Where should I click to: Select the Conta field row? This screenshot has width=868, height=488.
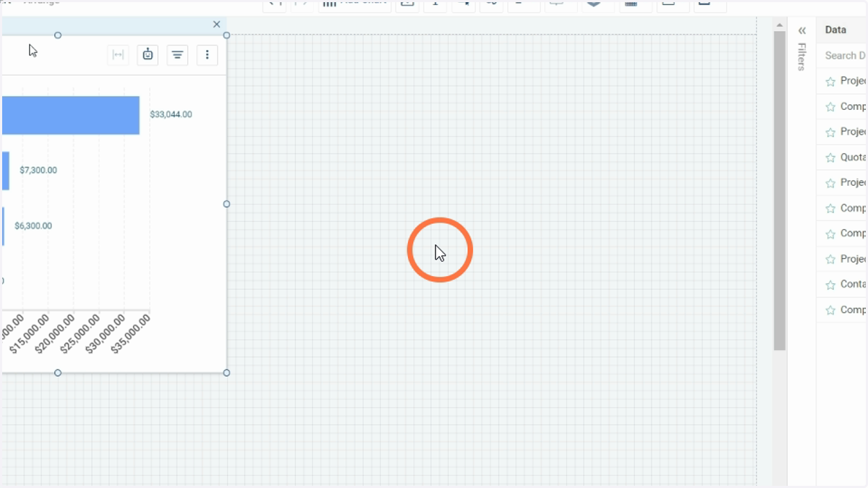(x=842, y=285)
